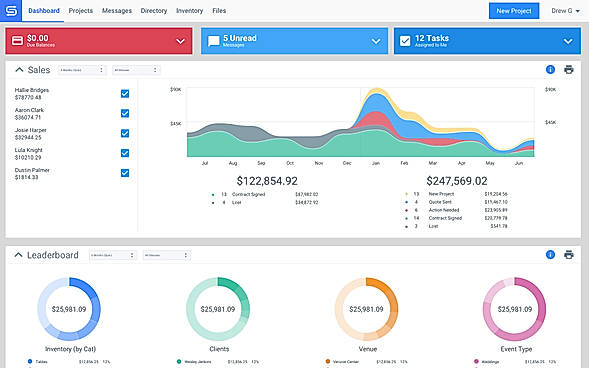The width and height of the screenshot is (589, 368).
Task: Click the Clients donut chart
Action: (218, 309)
